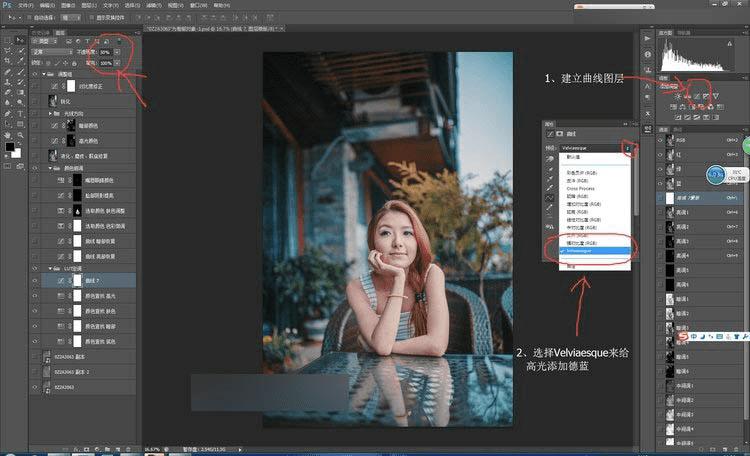The width and height of the screenshot is (750, 456).
Task: Show the 锐化 layer
Action: tap(34, 101)
